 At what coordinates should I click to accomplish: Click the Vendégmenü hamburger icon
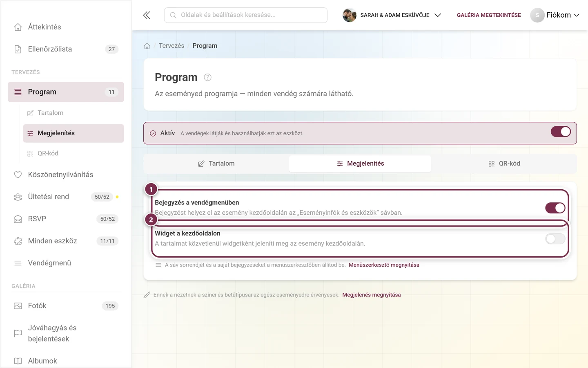tap(18, 263)
